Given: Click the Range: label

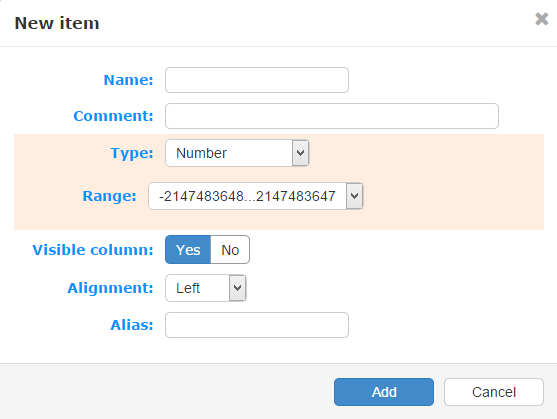Looking at the screenshot, I should pyautogui.click(x=109, y=196).
